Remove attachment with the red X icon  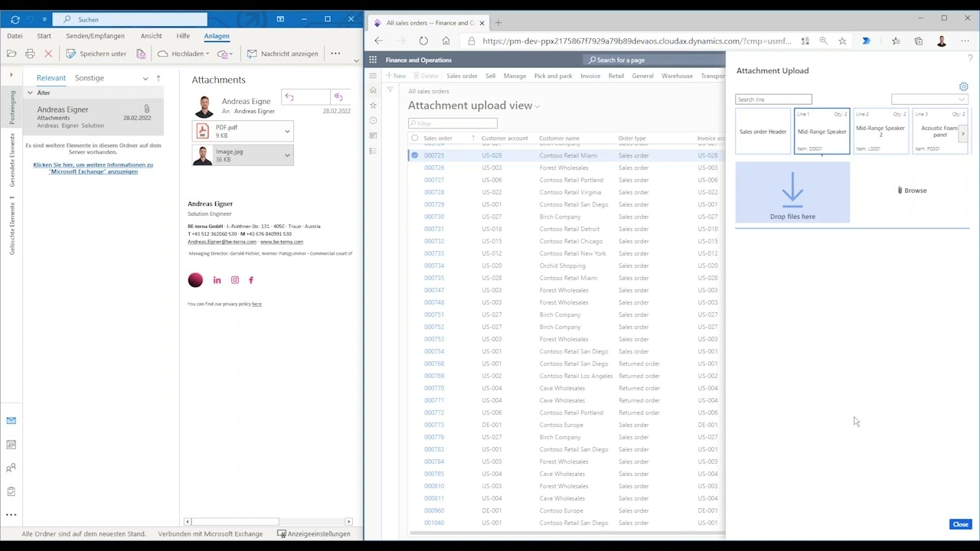(x=48, y=54)
